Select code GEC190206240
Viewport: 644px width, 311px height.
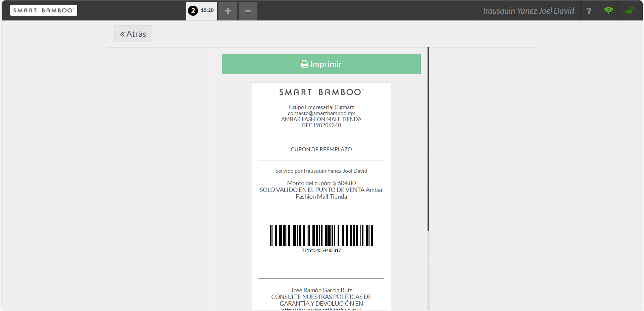(x=321, y=125)
